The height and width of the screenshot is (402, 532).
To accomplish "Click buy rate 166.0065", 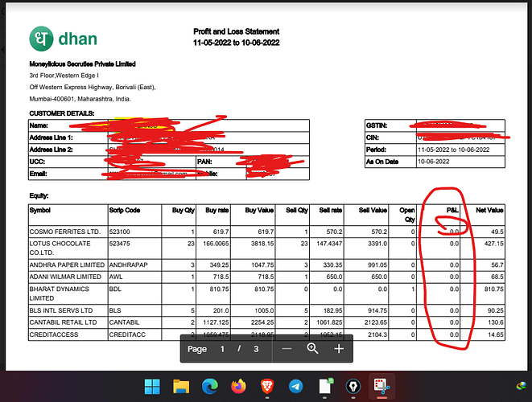I will click(216, 244).
